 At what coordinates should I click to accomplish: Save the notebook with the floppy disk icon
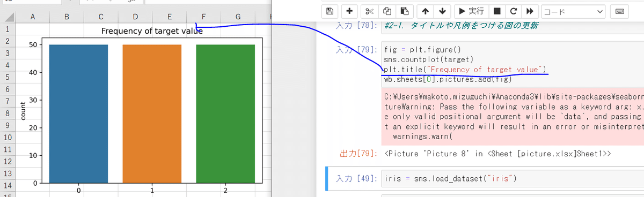[330, 11]
